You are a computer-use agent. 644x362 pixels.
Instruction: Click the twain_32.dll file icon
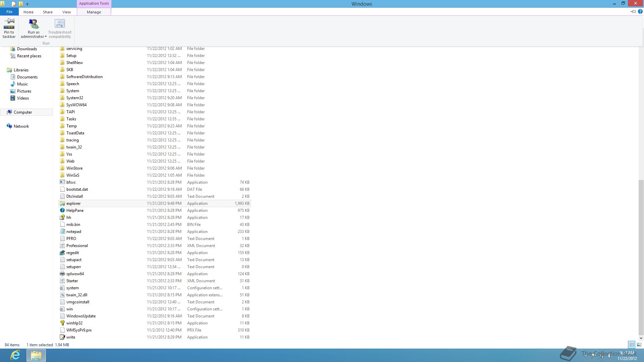pyautogui.click(x=62, y=295)
